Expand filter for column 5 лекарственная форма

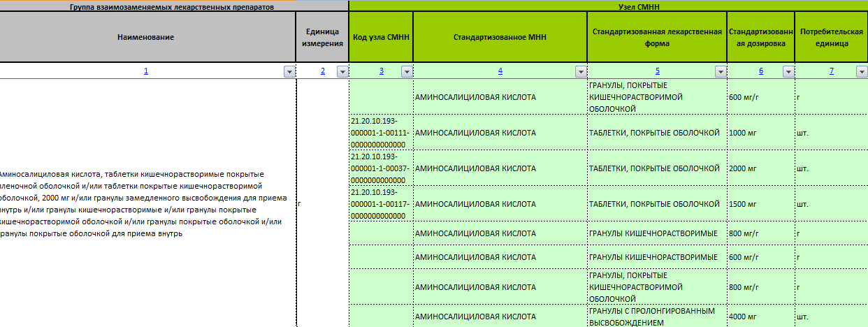tap(720, 71)
